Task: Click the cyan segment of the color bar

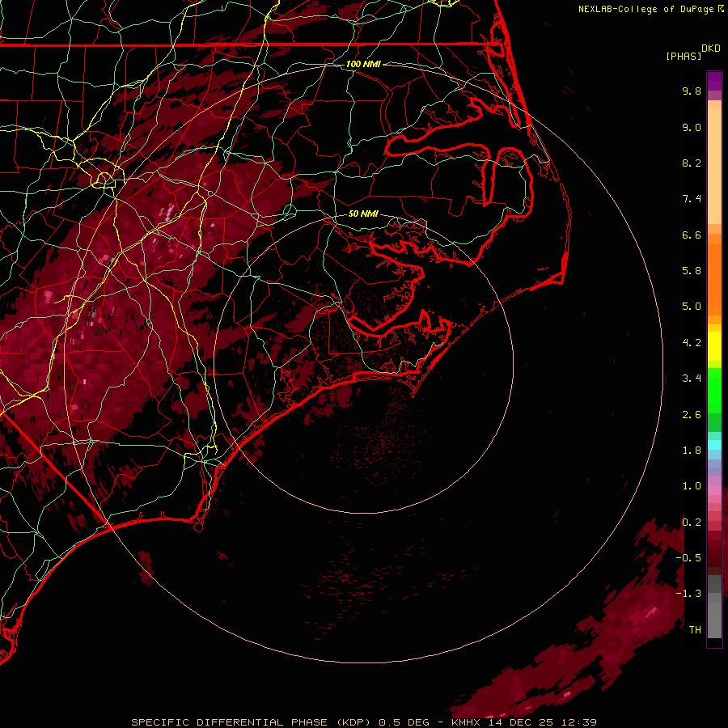Action: click(714, 445)
